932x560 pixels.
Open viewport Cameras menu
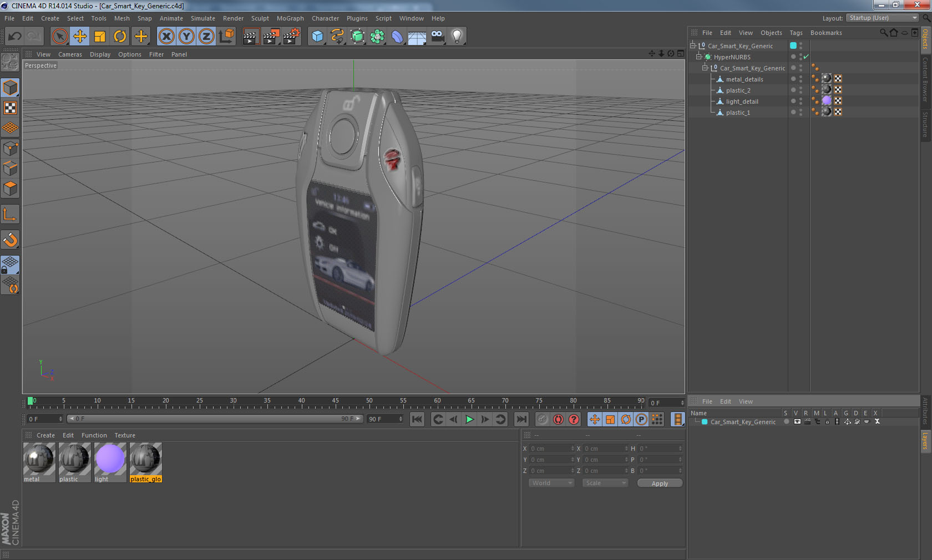click(70, 54)
